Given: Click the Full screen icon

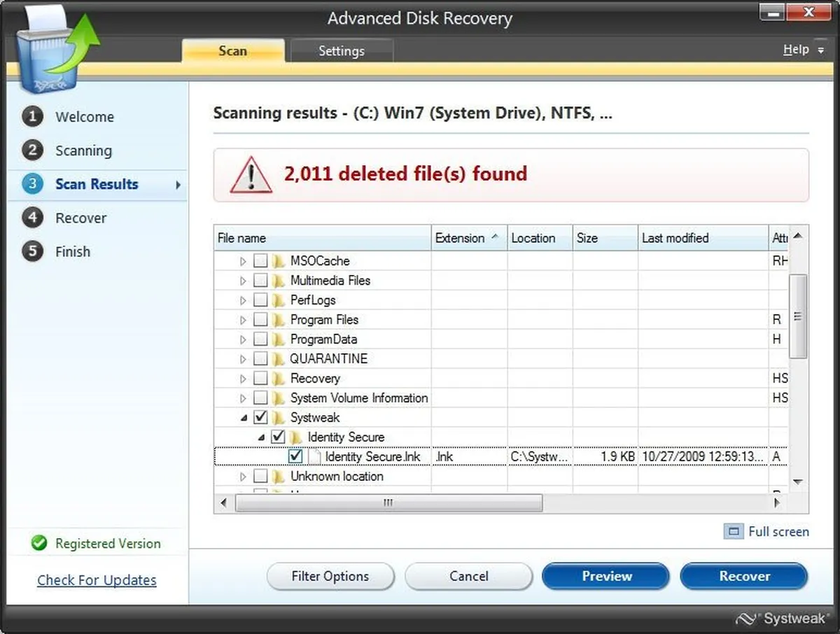Looking at the screenshot, I should click(733, 532).
